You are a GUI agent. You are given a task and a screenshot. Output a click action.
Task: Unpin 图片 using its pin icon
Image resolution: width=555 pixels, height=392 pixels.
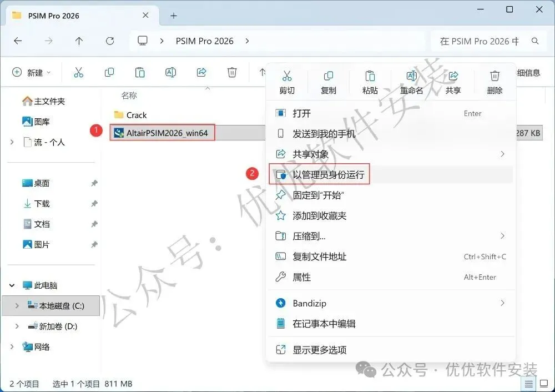point(94,245)
